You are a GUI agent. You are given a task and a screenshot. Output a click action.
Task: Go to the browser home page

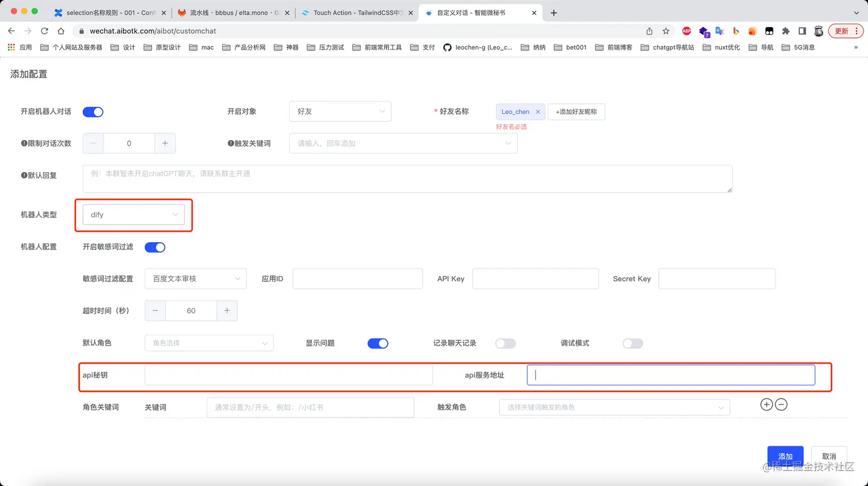(61, 31)
